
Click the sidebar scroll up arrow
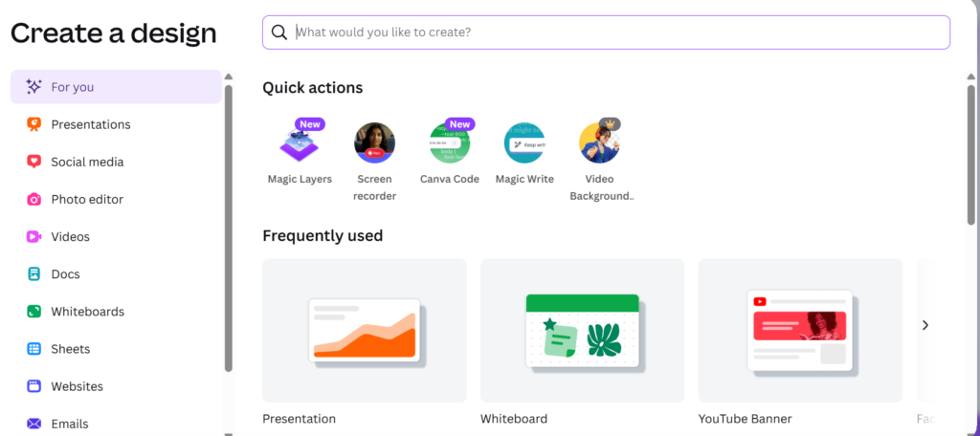(228, 76)
